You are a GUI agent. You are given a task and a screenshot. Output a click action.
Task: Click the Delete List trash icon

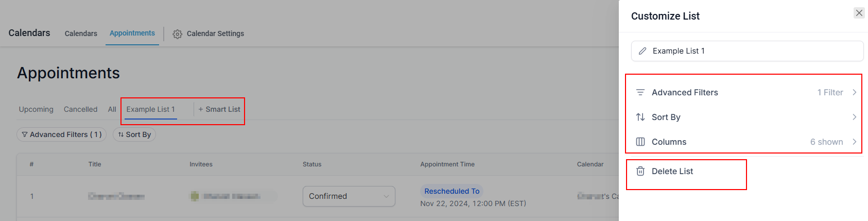click(x=640, y=171)
